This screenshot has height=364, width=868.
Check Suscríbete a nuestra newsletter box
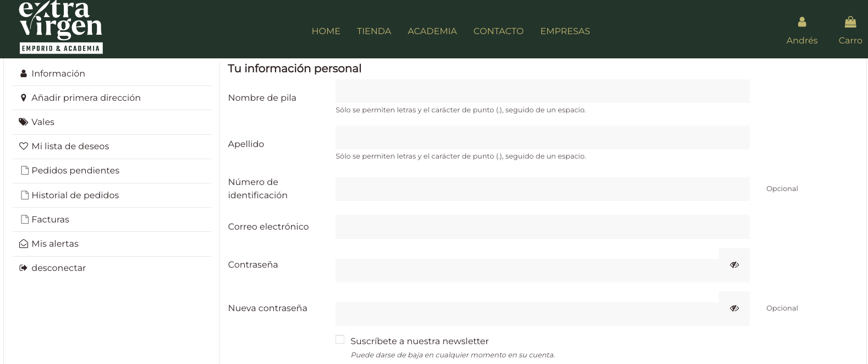tap(340, 339)
